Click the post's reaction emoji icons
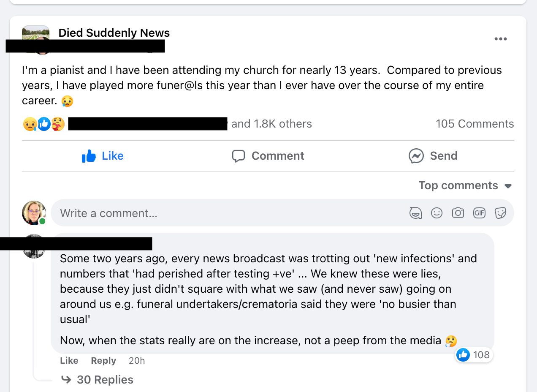 click(44, 124)
